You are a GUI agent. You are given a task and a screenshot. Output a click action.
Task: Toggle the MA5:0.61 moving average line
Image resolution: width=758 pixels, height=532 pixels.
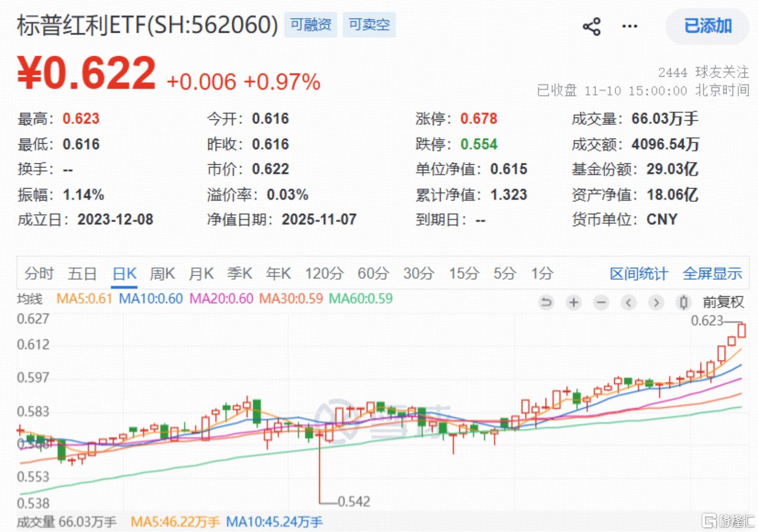[x=84, y=299]
